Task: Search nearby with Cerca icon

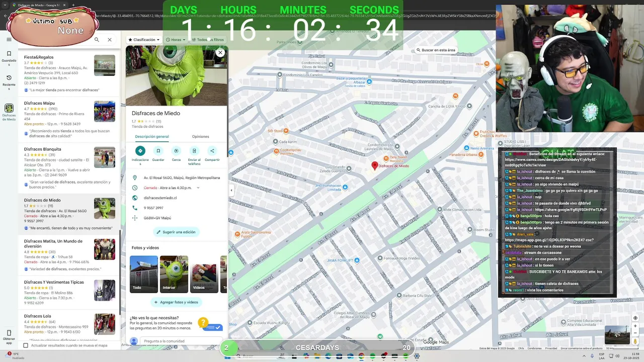Action: tap(176, 151)
